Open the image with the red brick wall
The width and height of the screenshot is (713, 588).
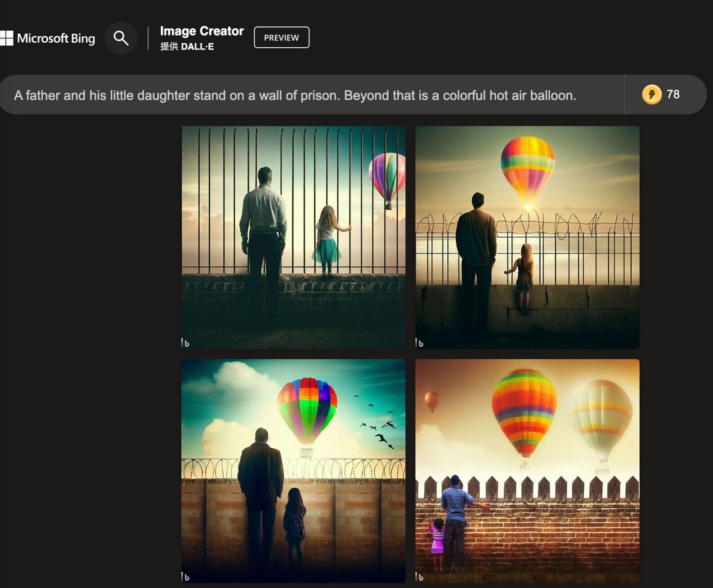coord(527,471)
